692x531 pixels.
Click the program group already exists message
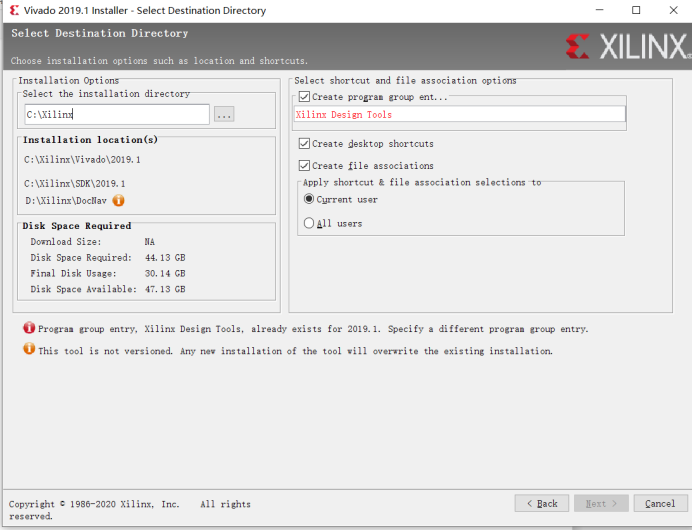click(x=313, y=329)
